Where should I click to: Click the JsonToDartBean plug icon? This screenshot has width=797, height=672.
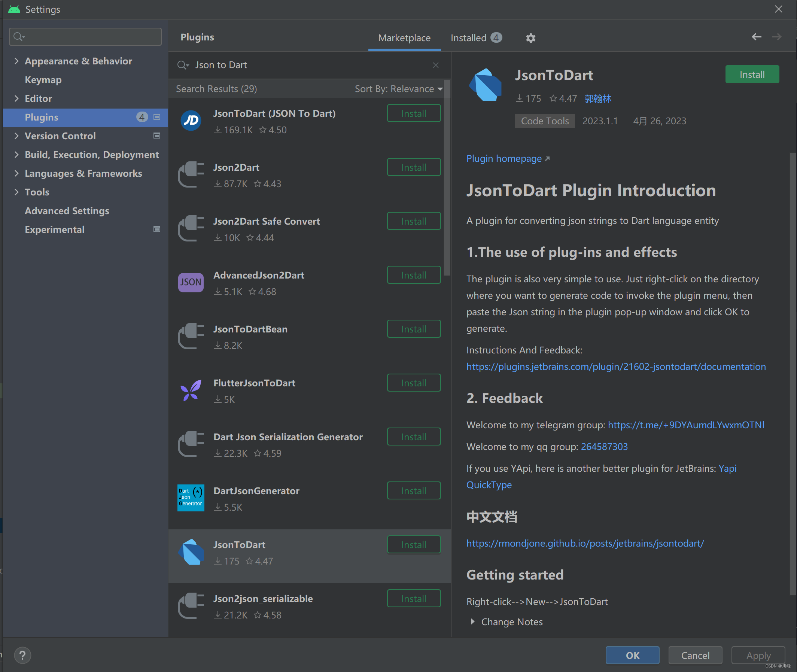[x=191, y=337]
